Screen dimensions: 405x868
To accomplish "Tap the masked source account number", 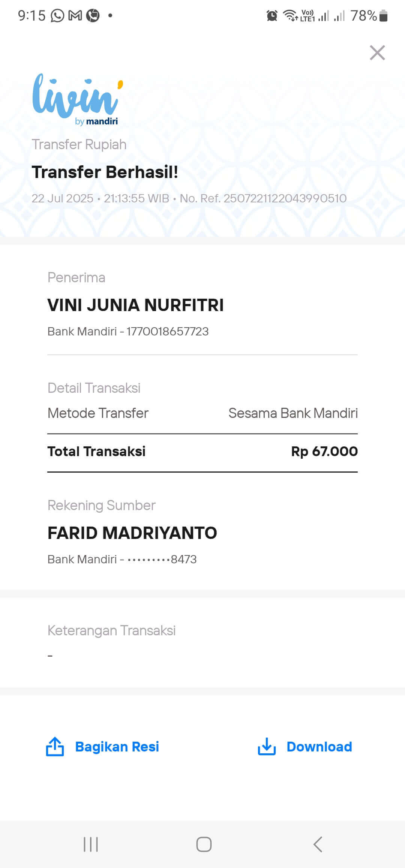I will 162,559.
